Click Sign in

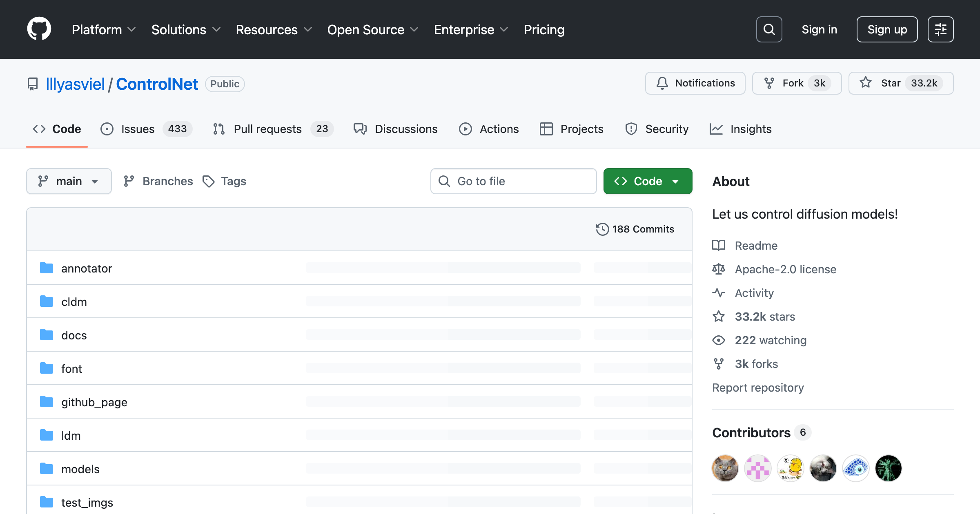819,29
